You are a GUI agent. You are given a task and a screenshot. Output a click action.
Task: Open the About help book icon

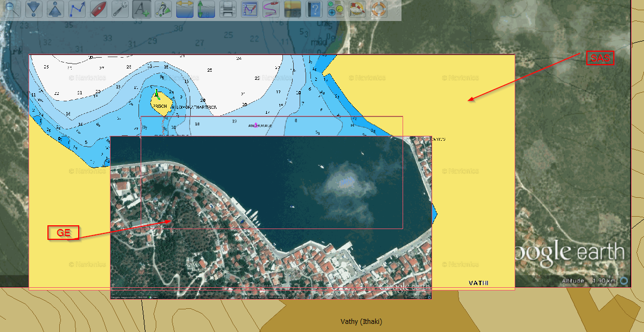pos(314,9)
